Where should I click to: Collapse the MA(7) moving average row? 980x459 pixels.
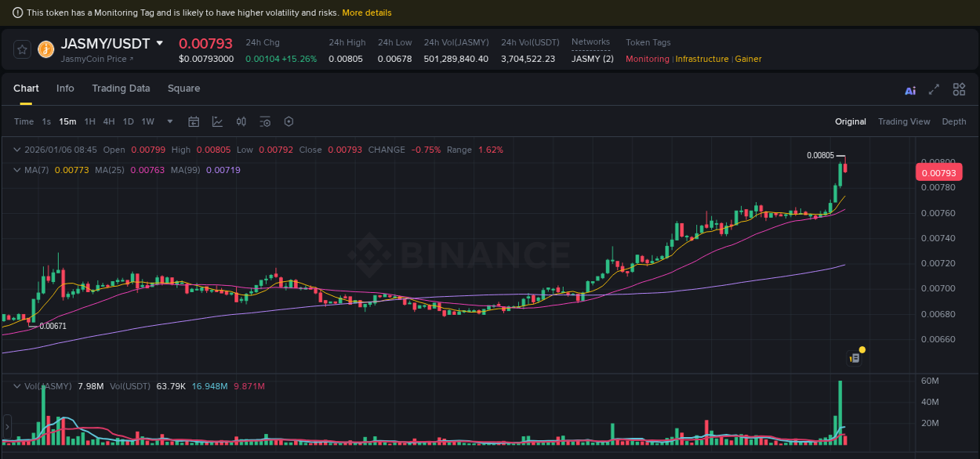pos(16,170)
